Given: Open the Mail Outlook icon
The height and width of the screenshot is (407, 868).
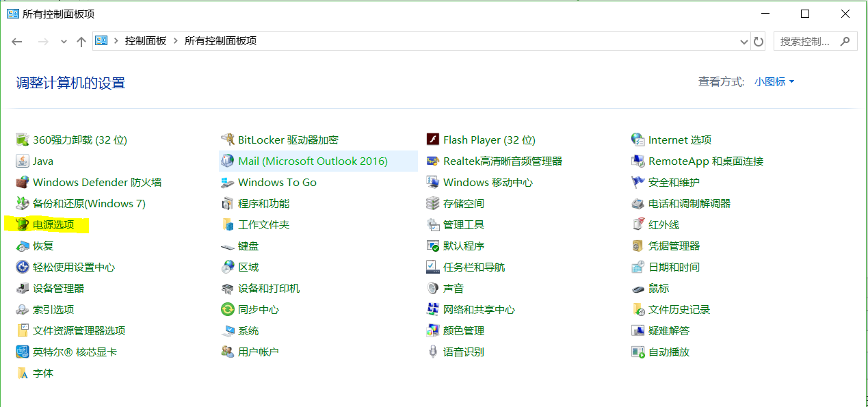Looking at the screenshot, I should (x=228, y=161).
